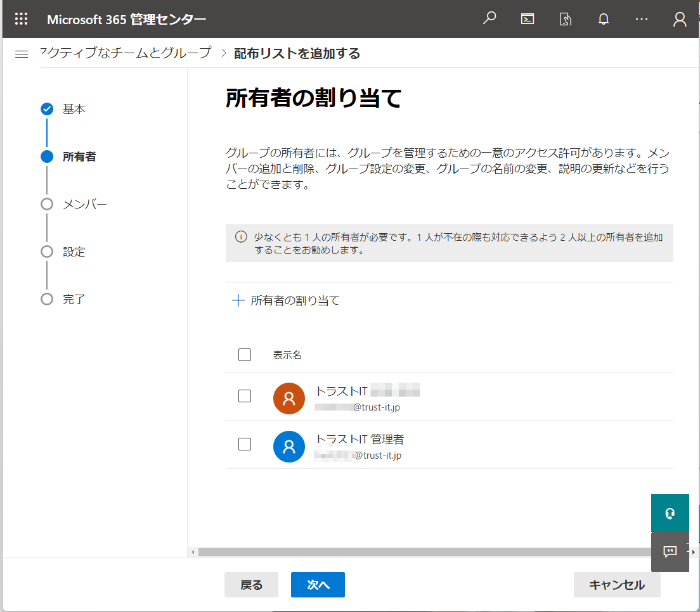Screen dimensions: 700x612
Task: Click the info icon in the notice
Action: pyautogui.click(x=241, y=237)
